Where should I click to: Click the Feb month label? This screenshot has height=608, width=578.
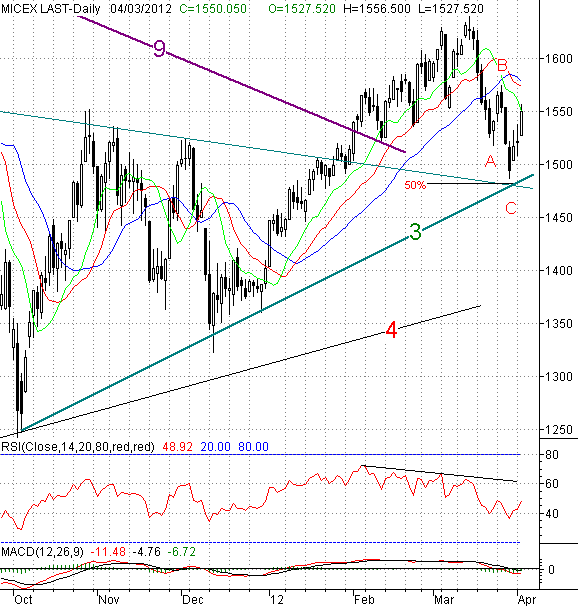[364, 599]
